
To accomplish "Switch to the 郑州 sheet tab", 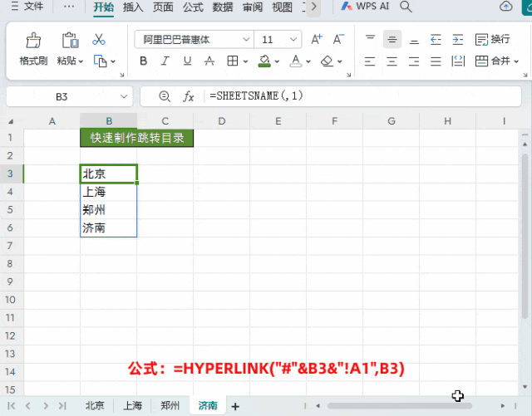I will [170, 405].
